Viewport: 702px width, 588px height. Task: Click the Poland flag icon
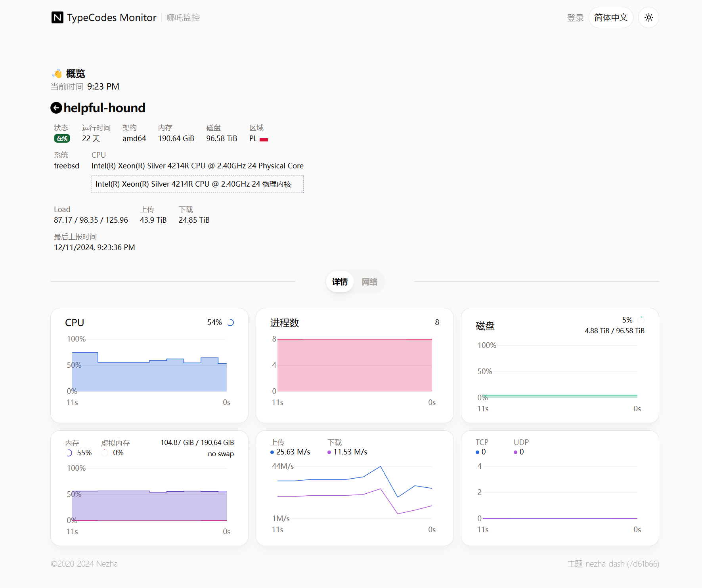(264, 139)
